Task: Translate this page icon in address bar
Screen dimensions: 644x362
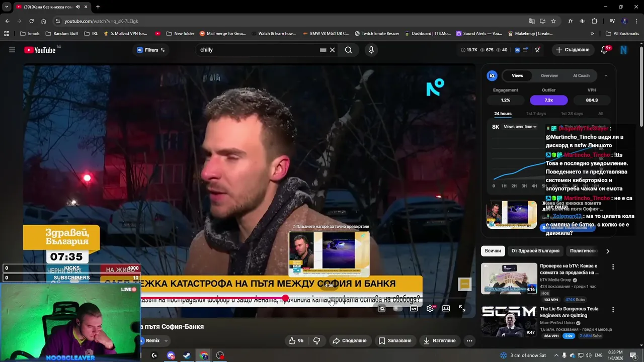Action: (532, 21)
